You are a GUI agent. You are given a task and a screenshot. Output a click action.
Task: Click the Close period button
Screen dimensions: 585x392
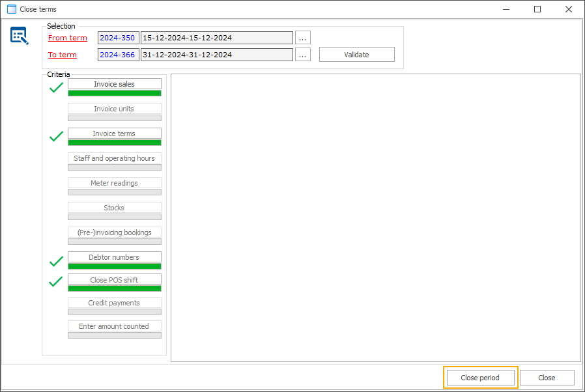[x=480, y=377]
